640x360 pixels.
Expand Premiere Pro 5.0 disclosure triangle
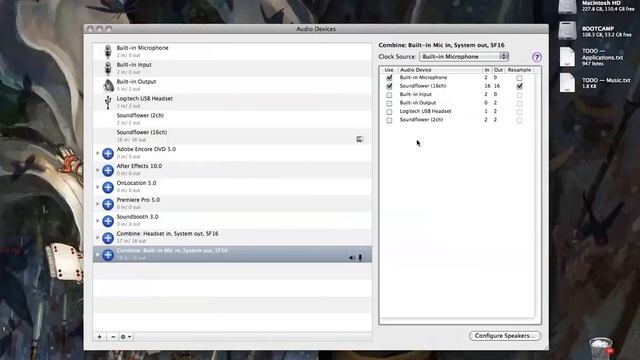click(98, 204)
